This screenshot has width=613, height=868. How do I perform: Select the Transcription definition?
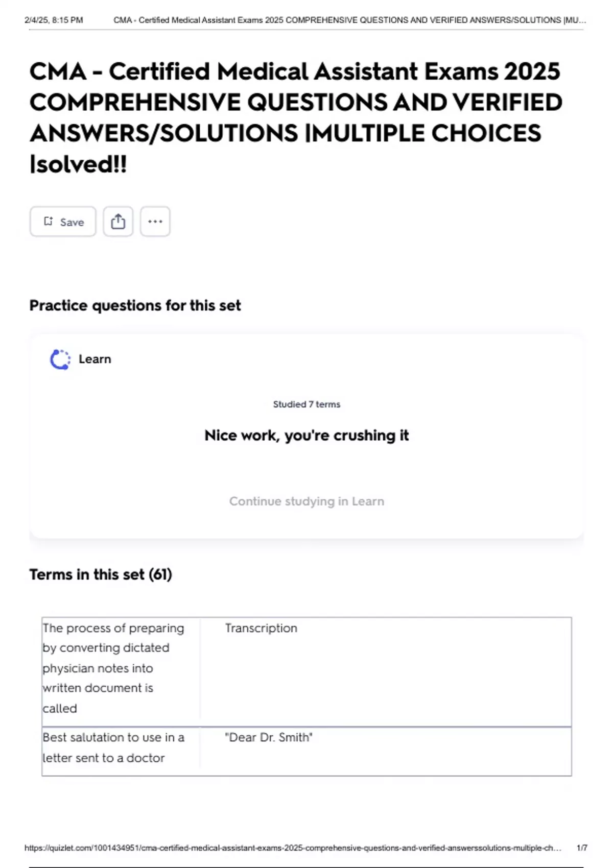261,628
